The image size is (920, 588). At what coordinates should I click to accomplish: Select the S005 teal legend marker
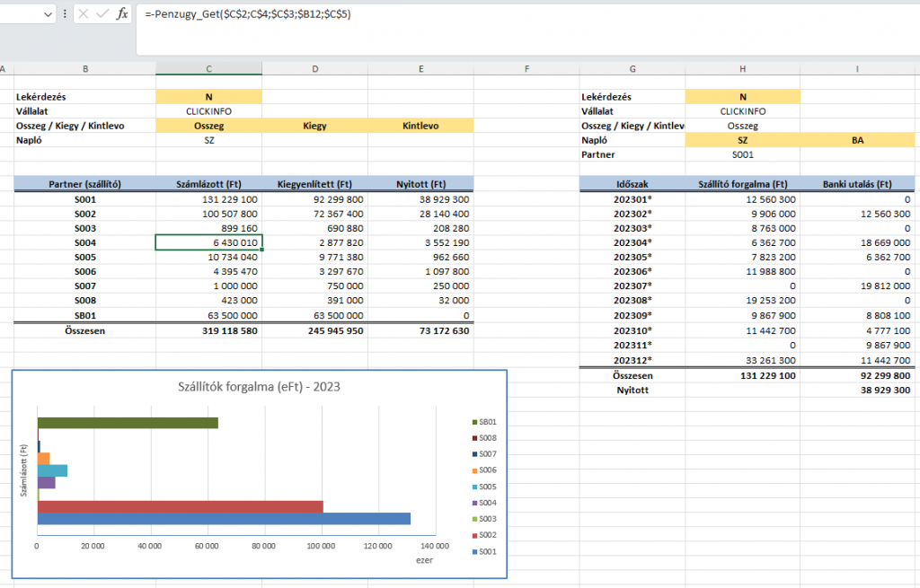[x=474, y=486]
